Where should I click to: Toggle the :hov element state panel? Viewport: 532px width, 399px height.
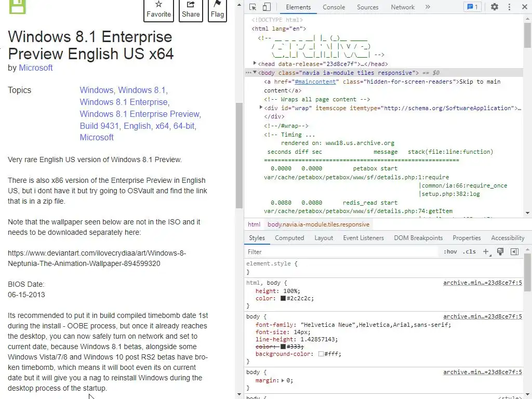coord(450,252)
